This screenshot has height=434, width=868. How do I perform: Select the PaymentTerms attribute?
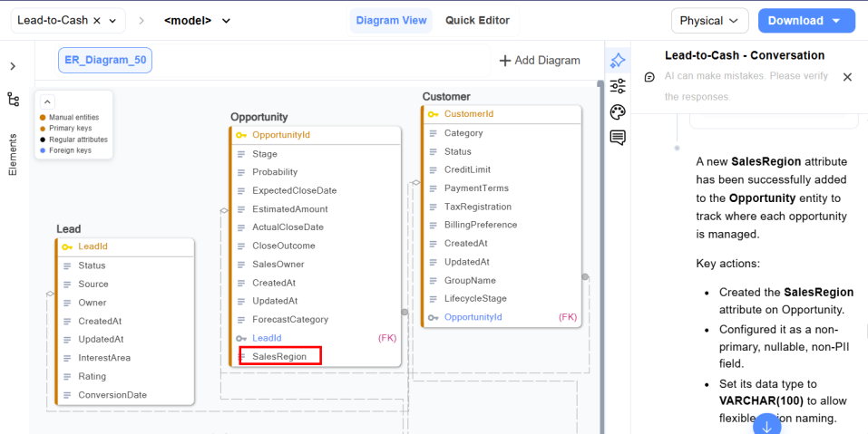(x=476, y=188)
